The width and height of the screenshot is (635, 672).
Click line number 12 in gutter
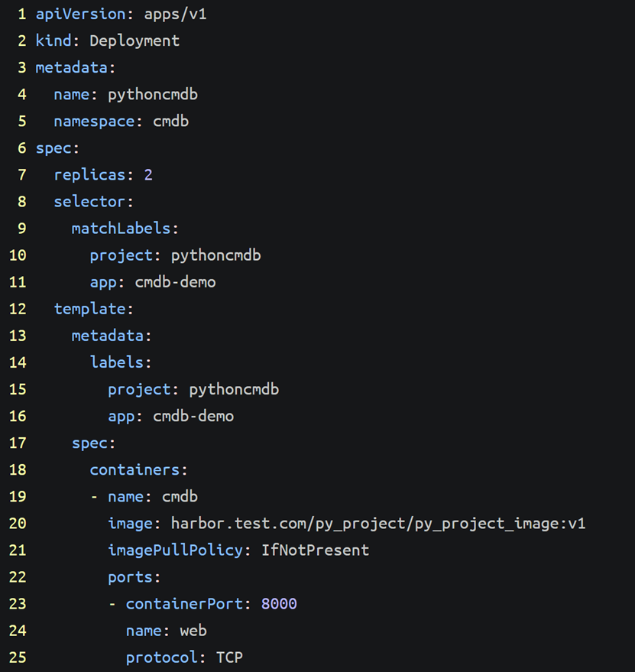18,309
